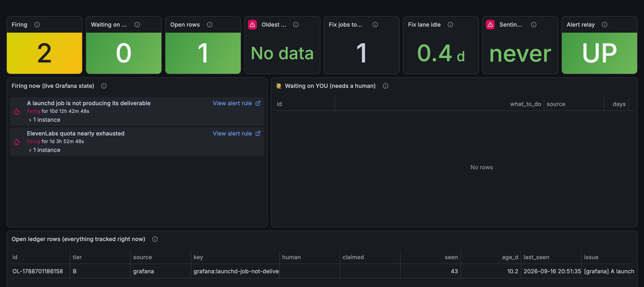The image size is (644, 287).
Task: Show info for Fix jobs panel
Action: 375,25
